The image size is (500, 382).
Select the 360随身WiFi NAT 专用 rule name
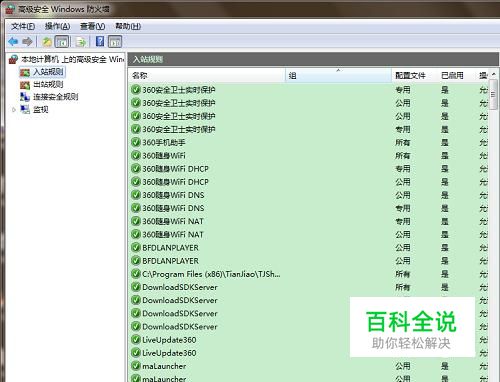coord(173,221)
